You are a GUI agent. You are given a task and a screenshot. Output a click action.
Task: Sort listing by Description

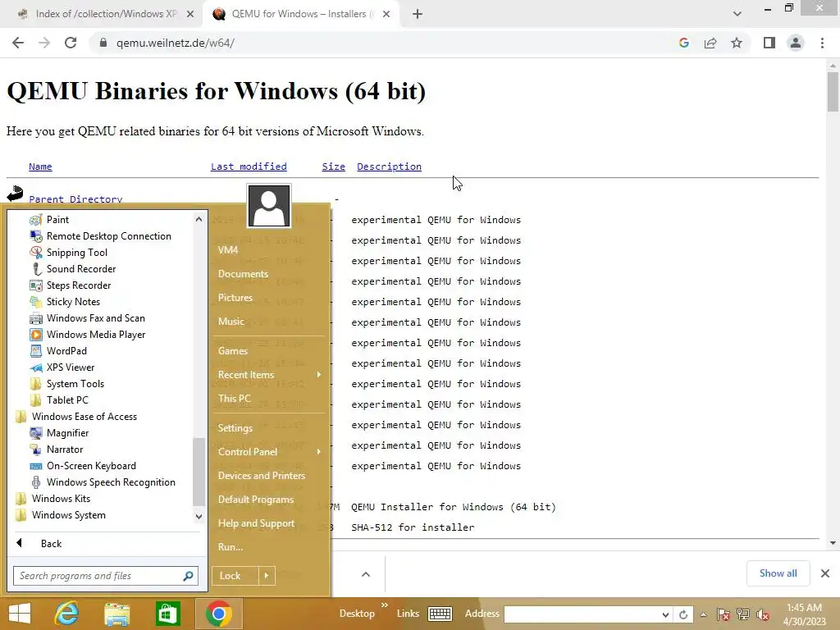389,167
